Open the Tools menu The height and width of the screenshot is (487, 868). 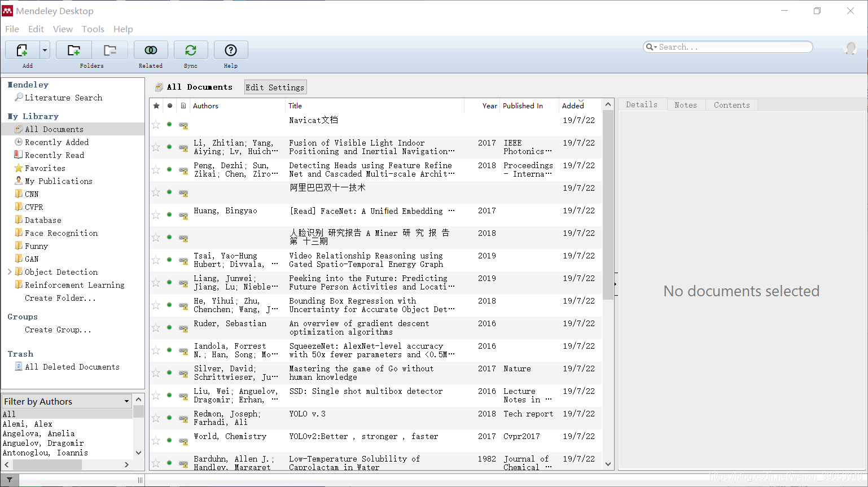[93, 29]
